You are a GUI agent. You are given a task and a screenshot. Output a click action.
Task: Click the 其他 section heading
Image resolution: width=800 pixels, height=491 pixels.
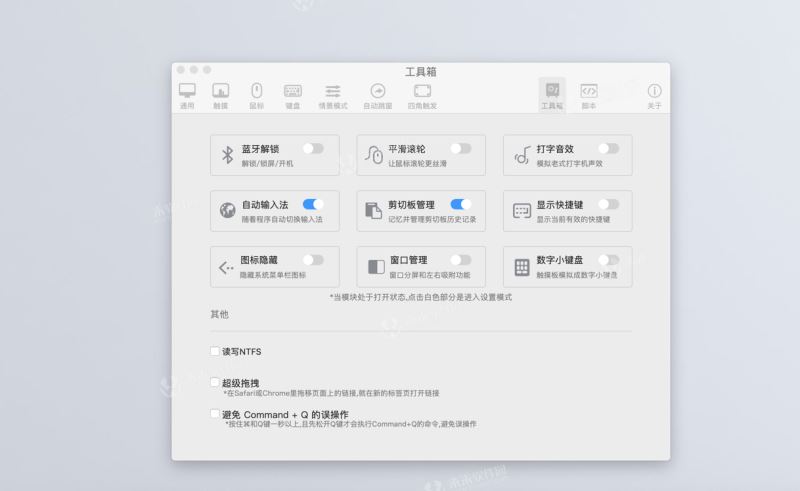click(219, 314)
